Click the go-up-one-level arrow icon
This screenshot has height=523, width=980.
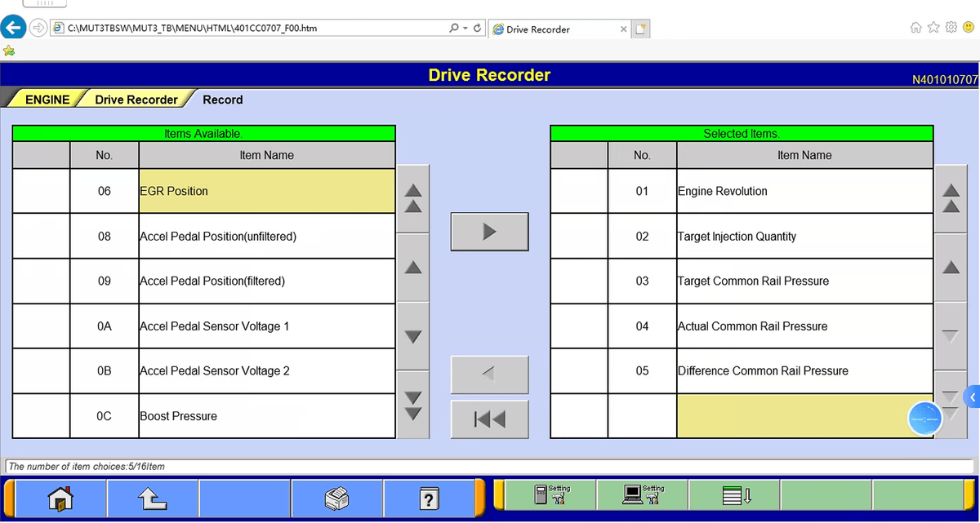pyautogui.click(x=153, y=498)
